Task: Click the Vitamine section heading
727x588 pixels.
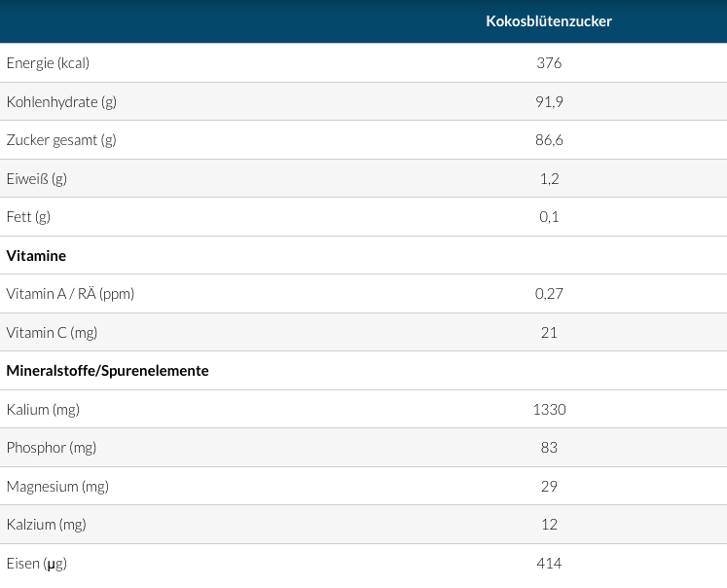Action: pyautogui.click(x=36, y=255)
